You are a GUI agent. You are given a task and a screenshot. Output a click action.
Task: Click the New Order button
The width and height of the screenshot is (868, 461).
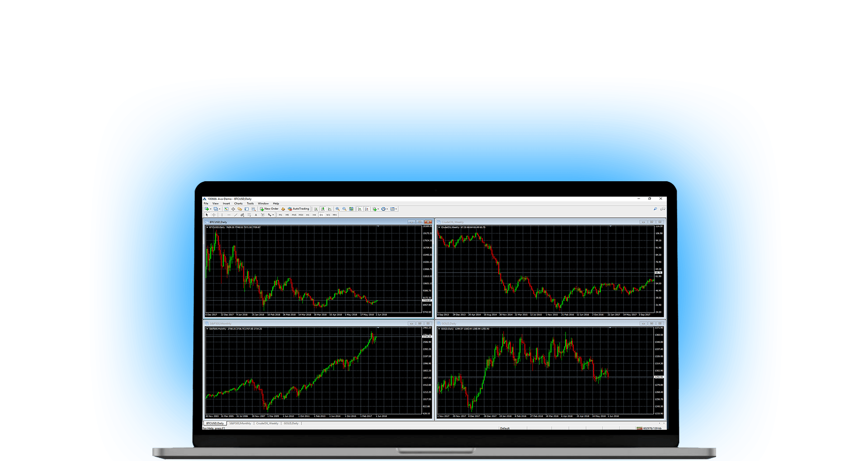(x=269, y=209)
